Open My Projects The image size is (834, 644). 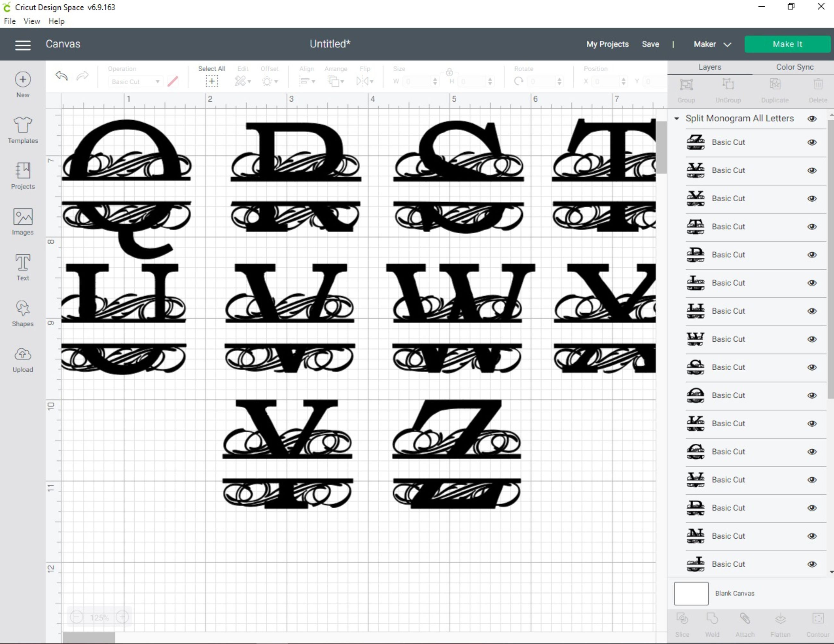(607, 44)
